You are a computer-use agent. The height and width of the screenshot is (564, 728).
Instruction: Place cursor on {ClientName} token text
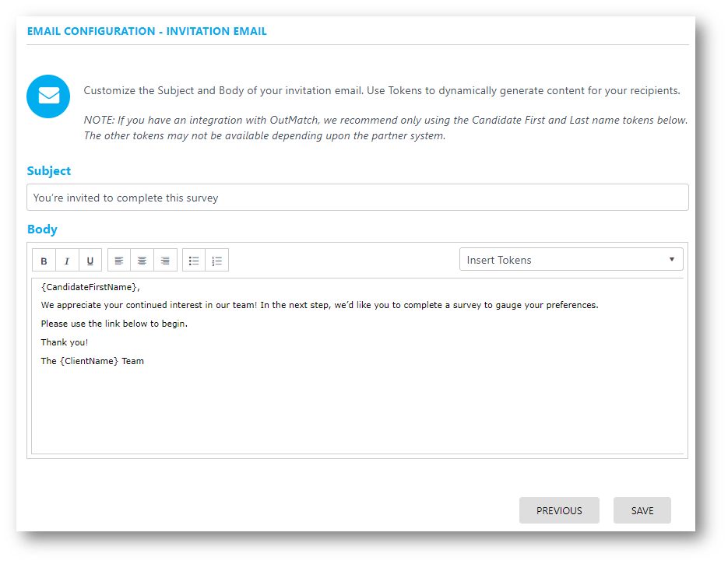(90, 361)
